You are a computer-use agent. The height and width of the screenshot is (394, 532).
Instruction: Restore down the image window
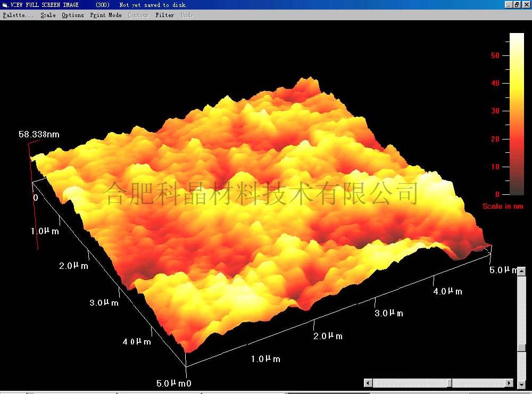coord(517,5)
